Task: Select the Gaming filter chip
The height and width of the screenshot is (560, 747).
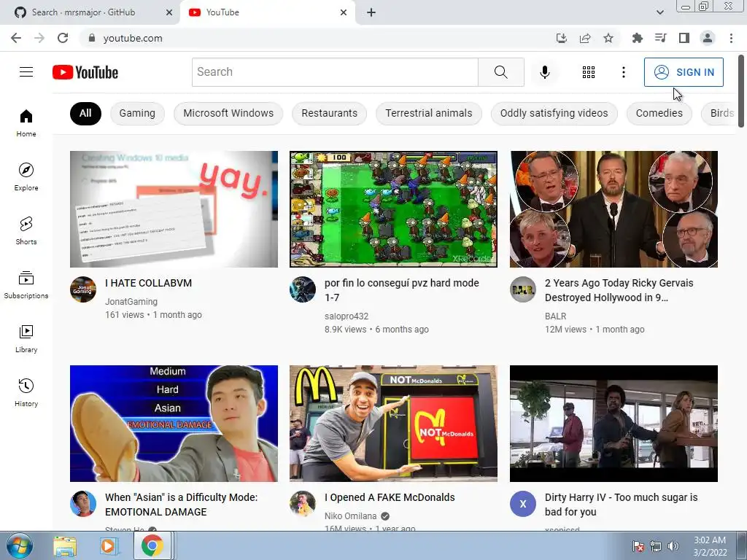Action: click(137, 113)
